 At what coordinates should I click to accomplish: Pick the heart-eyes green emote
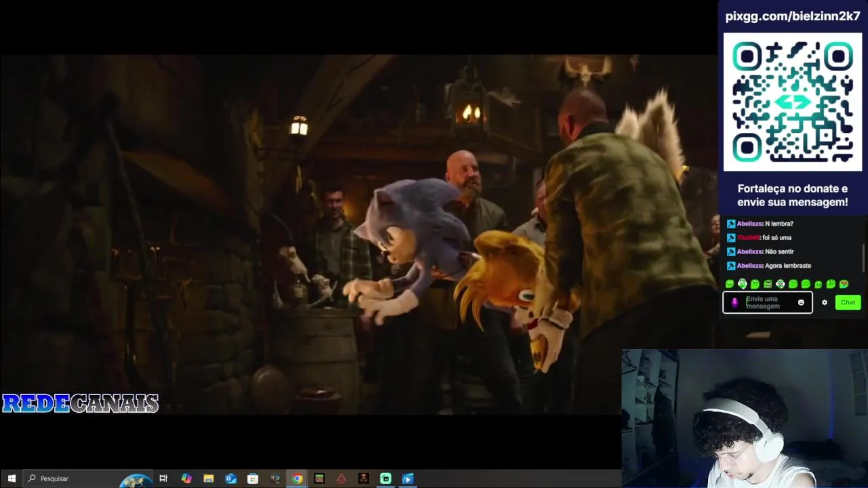tap(844, 284)
